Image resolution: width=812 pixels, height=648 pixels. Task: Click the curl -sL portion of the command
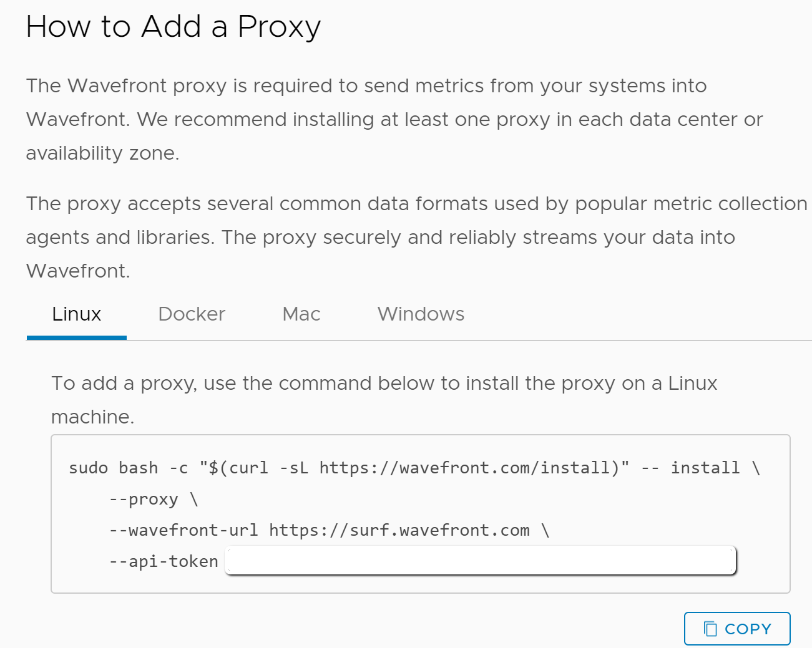[x=268, y=468]
